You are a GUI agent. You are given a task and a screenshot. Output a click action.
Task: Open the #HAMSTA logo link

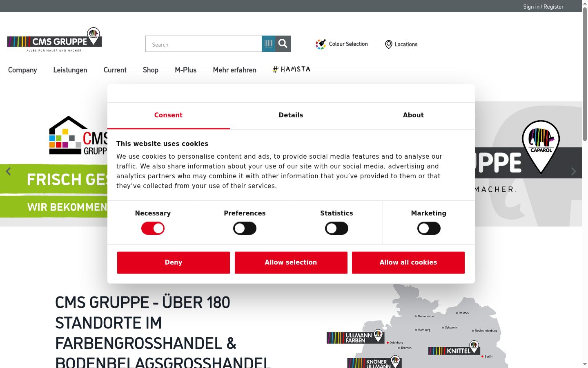click(292, 70)
